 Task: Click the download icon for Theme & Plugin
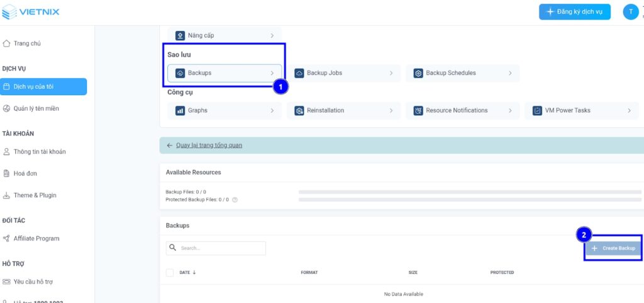[x=6, y=195]
